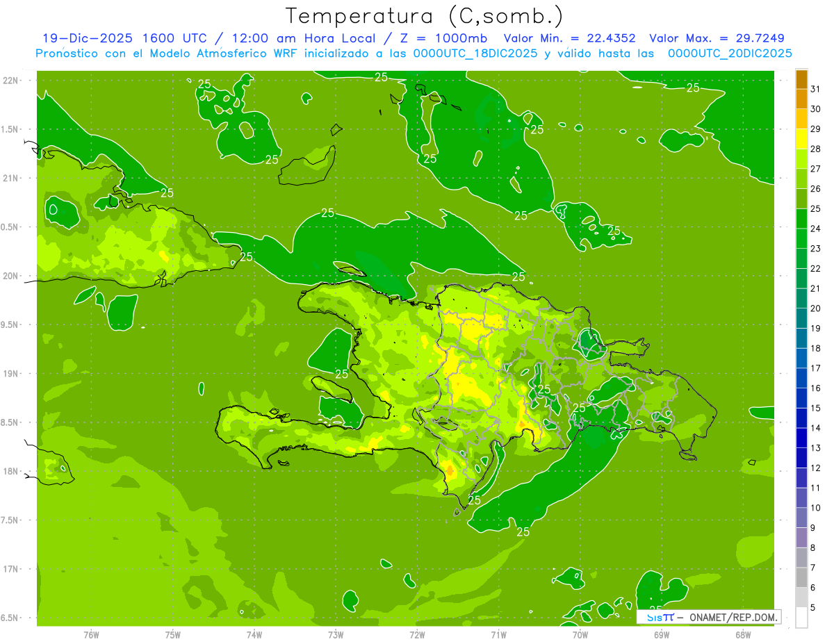This screenshot has width=834, height=644.
Task: Click the colorbar label 23
Action: (x=816, y=249)
